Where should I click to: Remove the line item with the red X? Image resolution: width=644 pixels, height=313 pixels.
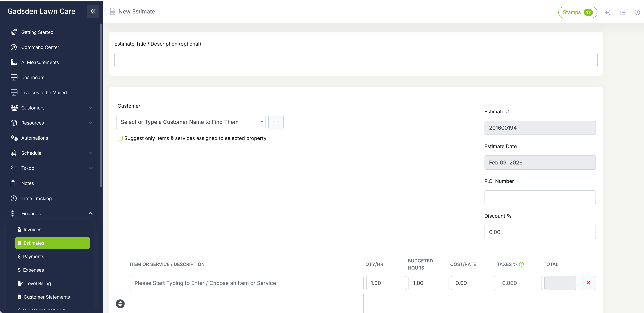click(588, 283)
